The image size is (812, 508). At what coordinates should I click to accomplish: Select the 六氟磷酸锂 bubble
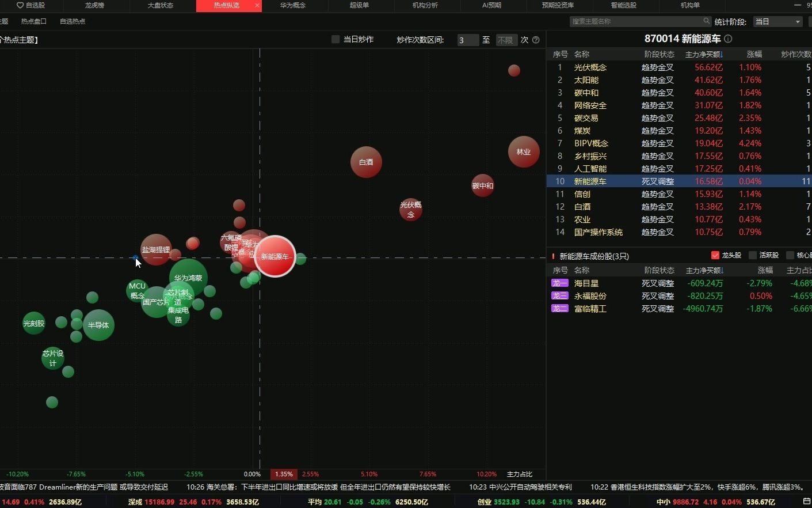pyautogui.click(x=231, y=242)
